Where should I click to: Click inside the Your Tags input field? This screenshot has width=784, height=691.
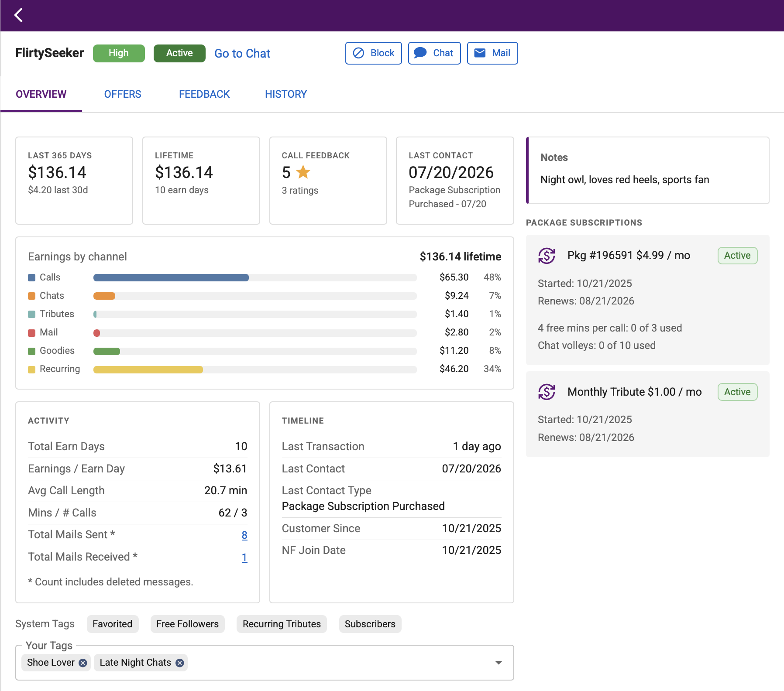click(265, 663)
